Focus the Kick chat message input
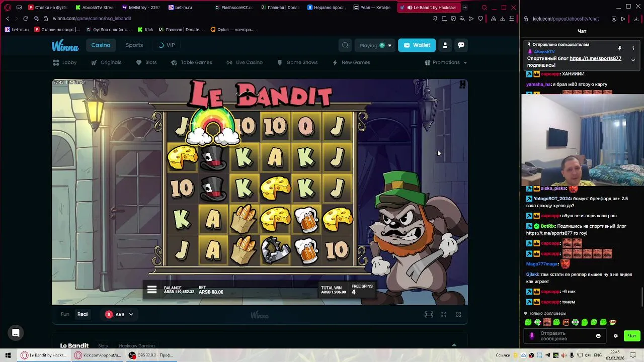 565,336
